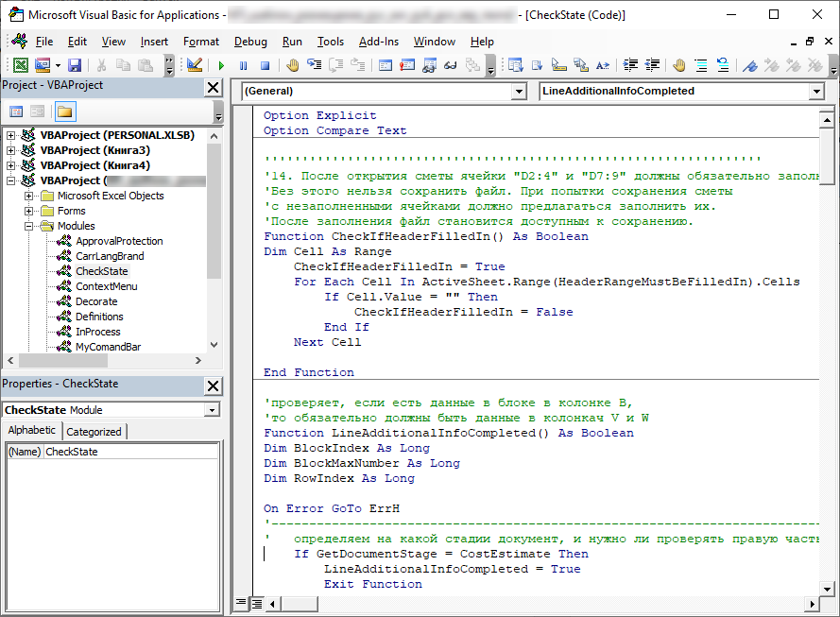This screenshot has width=840, height=617.
Task: Switch to the Categorized properties tab
Action: pyautogui.click(x=94, y=432)
